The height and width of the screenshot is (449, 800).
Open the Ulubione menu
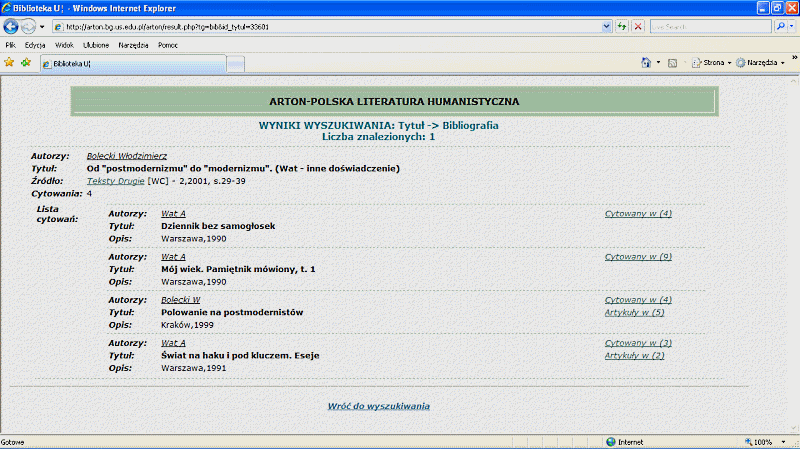(x=96, y=45)
